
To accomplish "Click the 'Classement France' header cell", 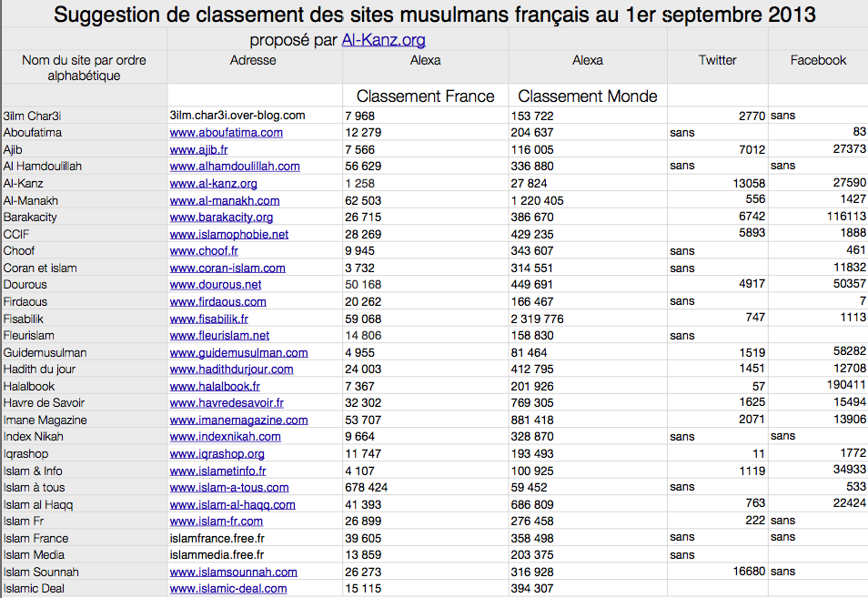I will point(425,96).
